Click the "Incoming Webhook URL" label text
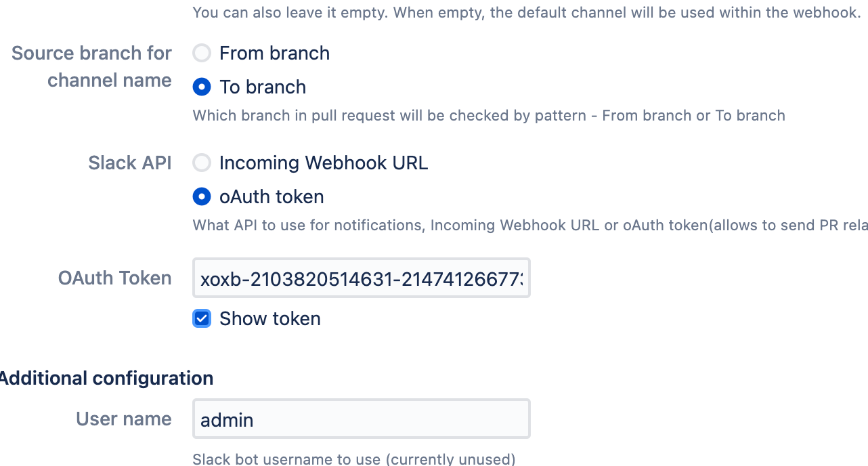The height and width of the screenshot is (466, 868). 324,163
